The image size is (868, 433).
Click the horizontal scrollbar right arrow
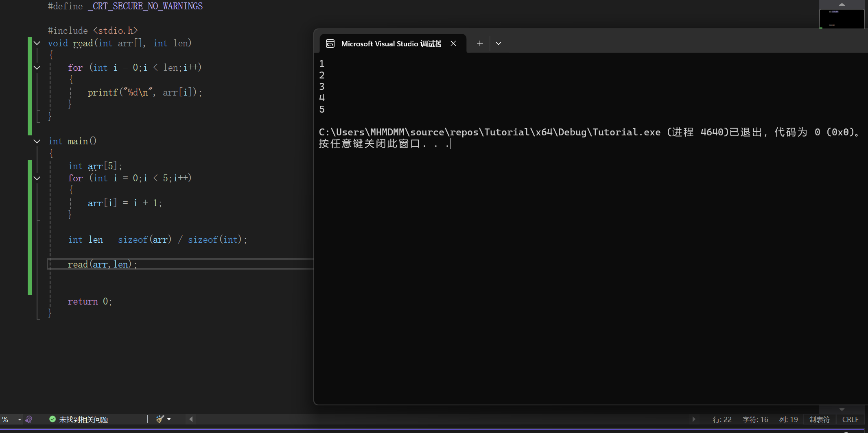[694, 419]
